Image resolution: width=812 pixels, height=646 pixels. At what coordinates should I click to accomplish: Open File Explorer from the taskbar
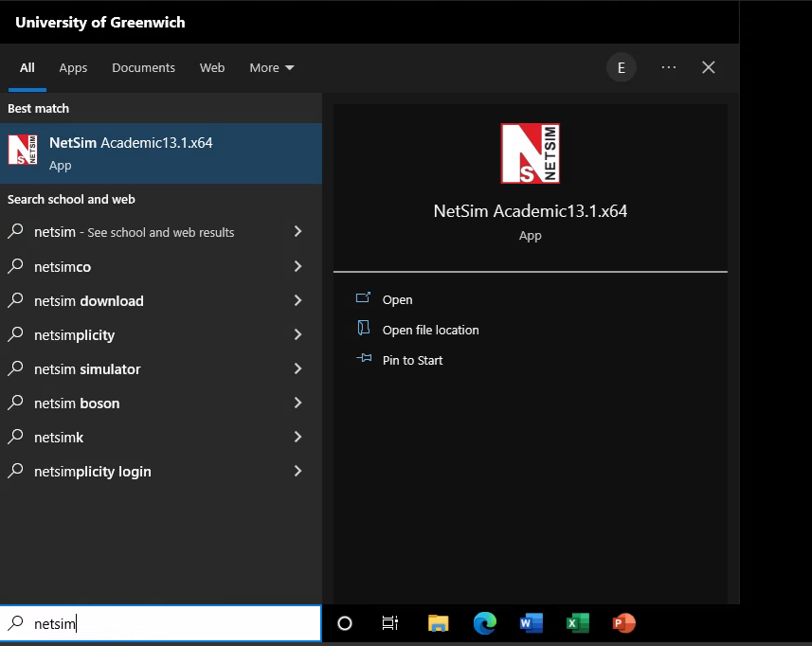tap(438, 623)
